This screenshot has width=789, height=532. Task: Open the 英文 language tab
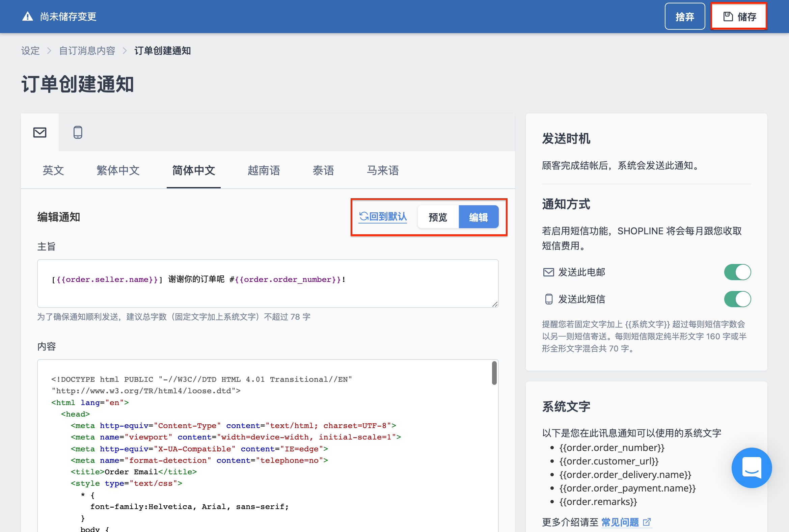[53, 170]
